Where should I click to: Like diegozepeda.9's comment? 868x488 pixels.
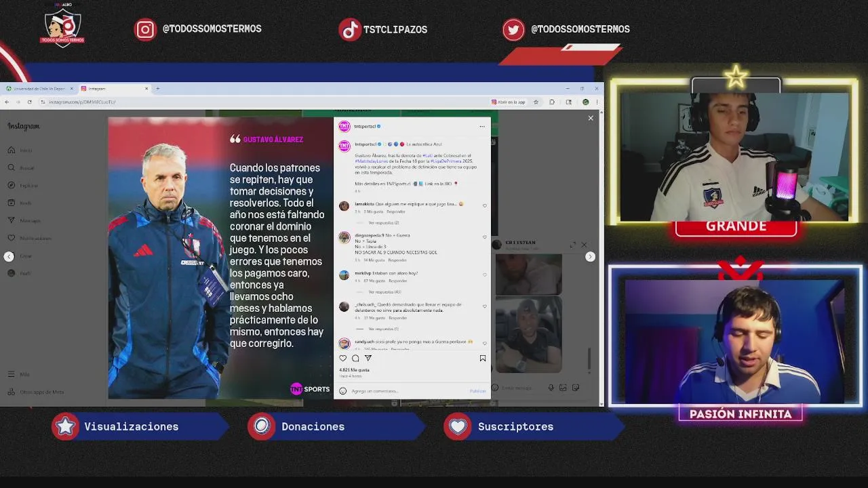click(484, 237)
